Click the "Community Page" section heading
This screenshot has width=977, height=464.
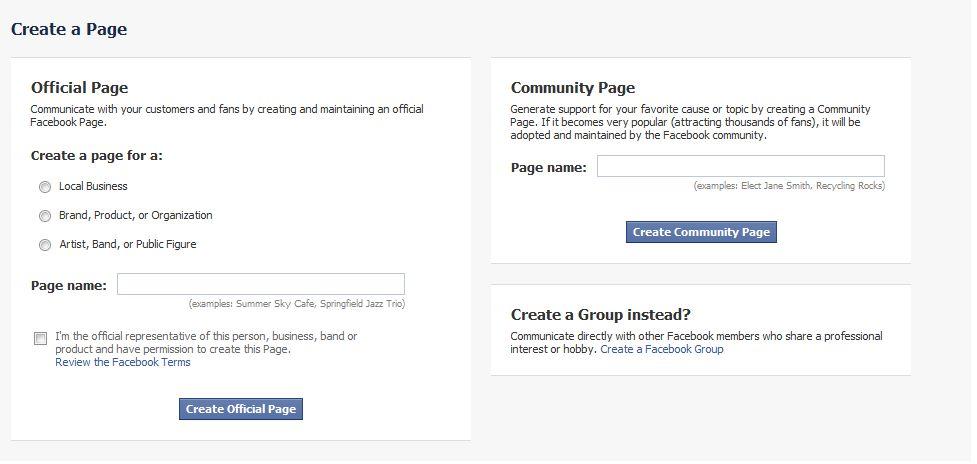(572, 88)
